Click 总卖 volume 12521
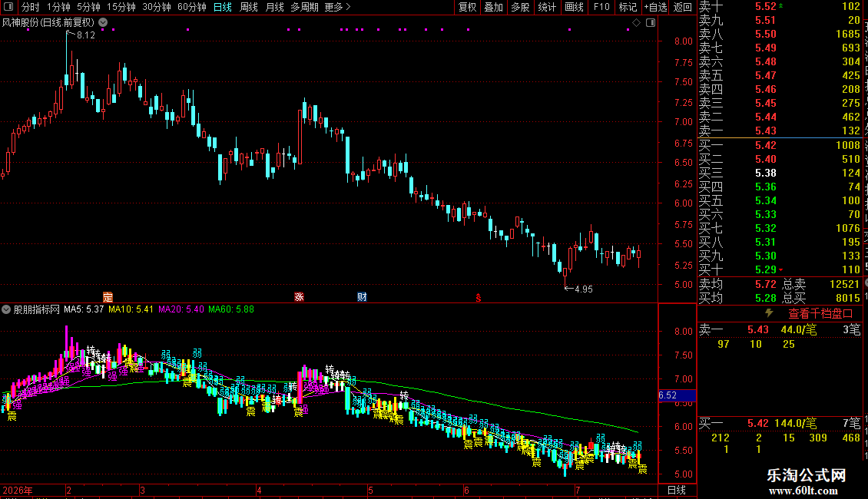 coord(845,284)
